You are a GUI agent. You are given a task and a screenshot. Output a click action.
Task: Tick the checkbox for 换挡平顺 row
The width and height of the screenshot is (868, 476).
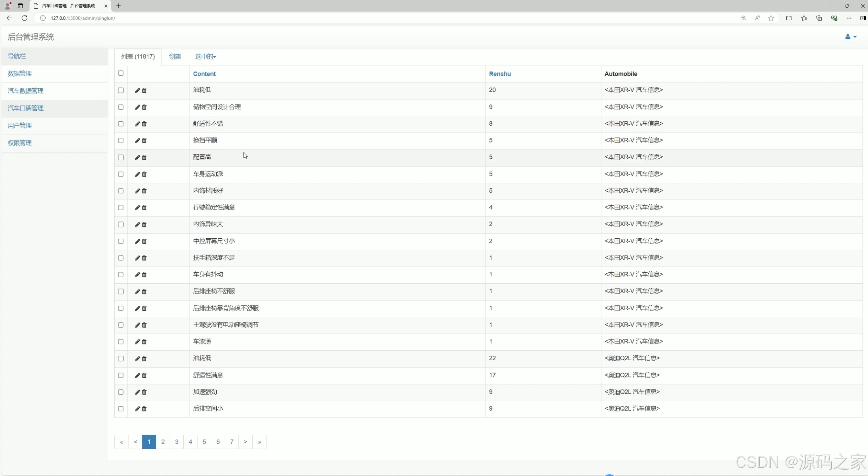121,140
